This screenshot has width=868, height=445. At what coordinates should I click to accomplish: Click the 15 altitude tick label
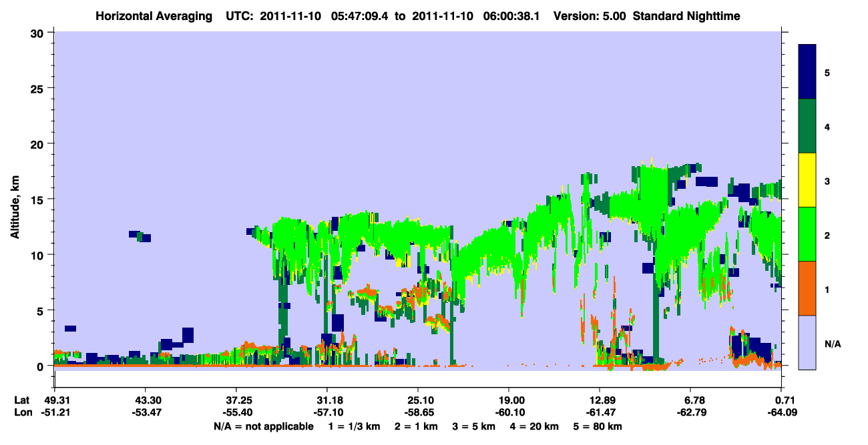point(39,199)
